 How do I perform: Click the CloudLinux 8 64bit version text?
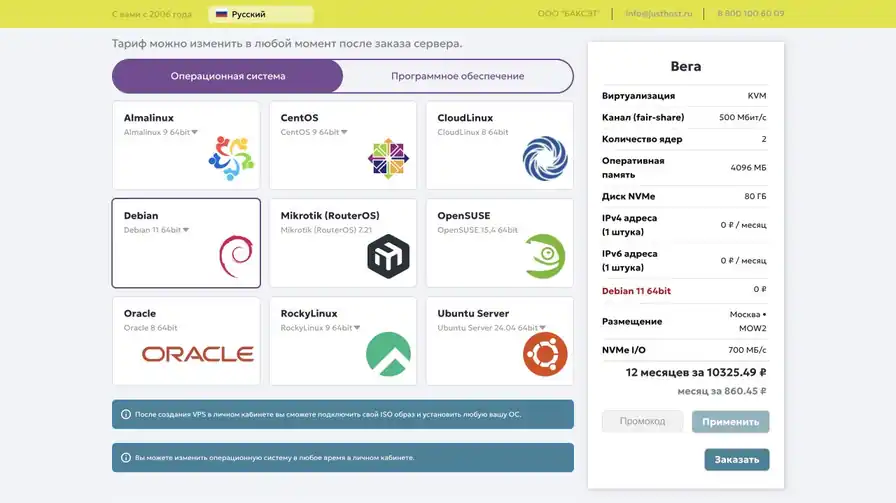473,132
